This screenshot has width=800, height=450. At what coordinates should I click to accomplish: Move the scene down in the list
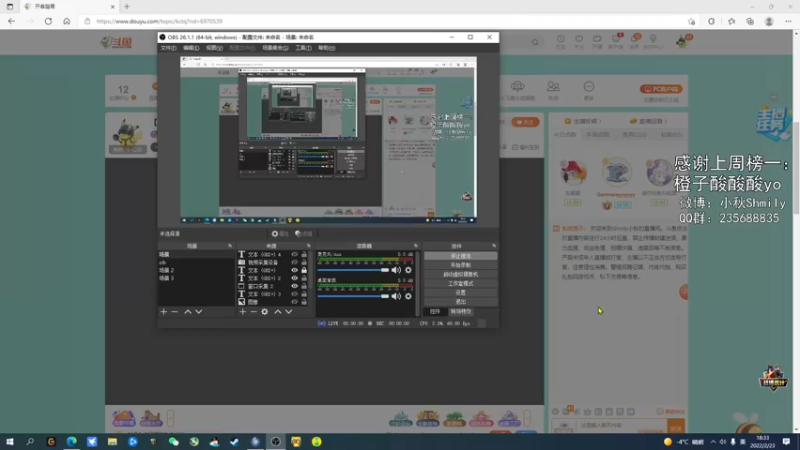(x=198, y=311)
